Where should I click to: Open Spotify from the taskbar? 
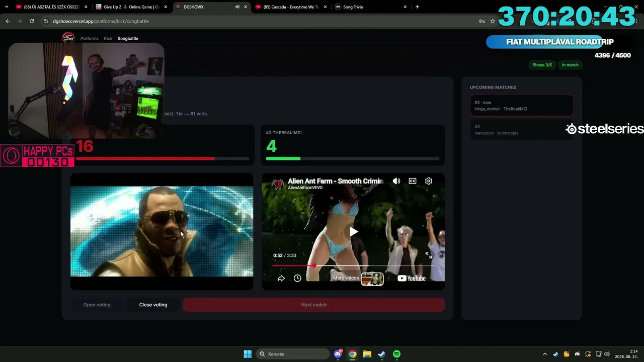396,354
